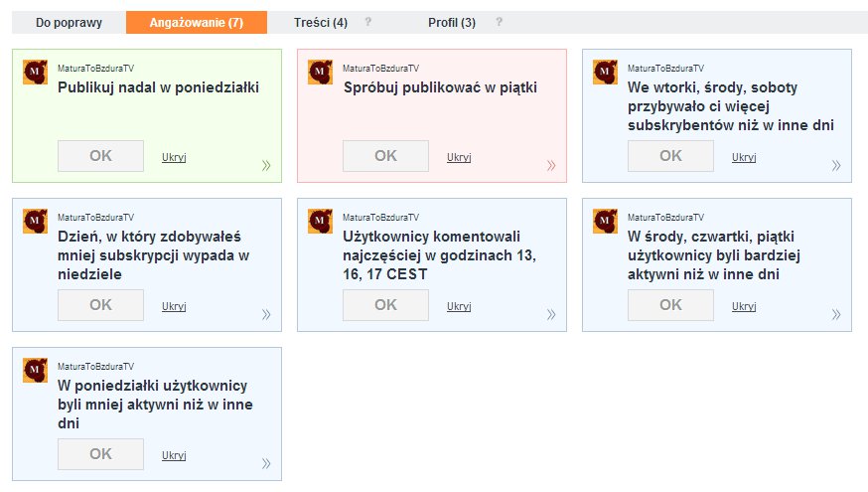Click the question mark icon next to Profil tab
Image resolution: width=868 pixels, height=492 pixels.
point(499,22)
